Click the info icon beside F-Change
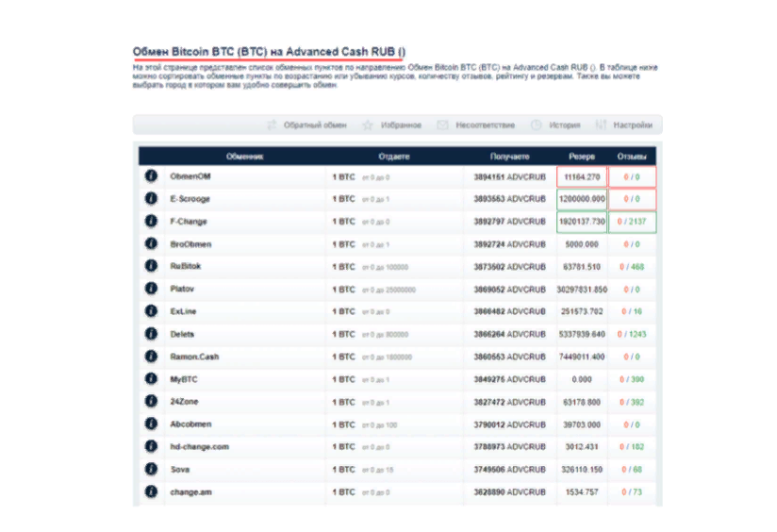 point(150,222)
